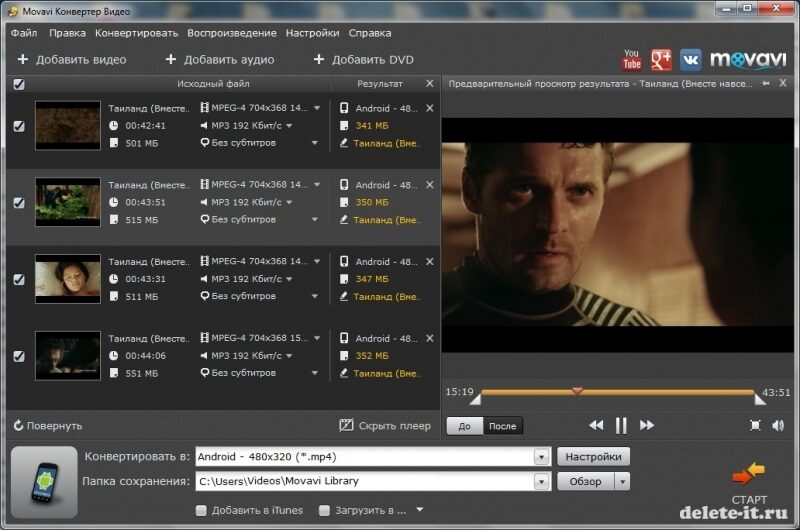Viewport: 800px width, 530px height.
Task: Open the save folder path dropdown
Action: 541,482
